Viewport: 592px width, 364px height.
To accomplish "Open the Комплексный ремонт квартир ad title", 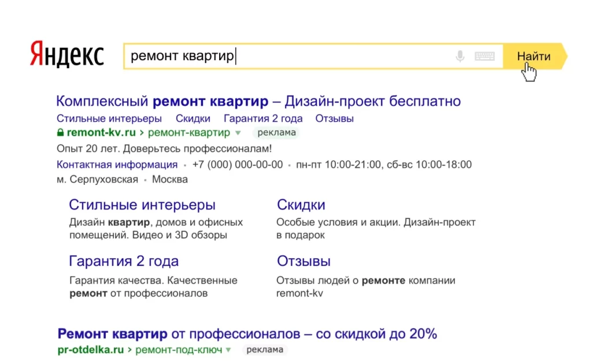I will pos(258,101).
